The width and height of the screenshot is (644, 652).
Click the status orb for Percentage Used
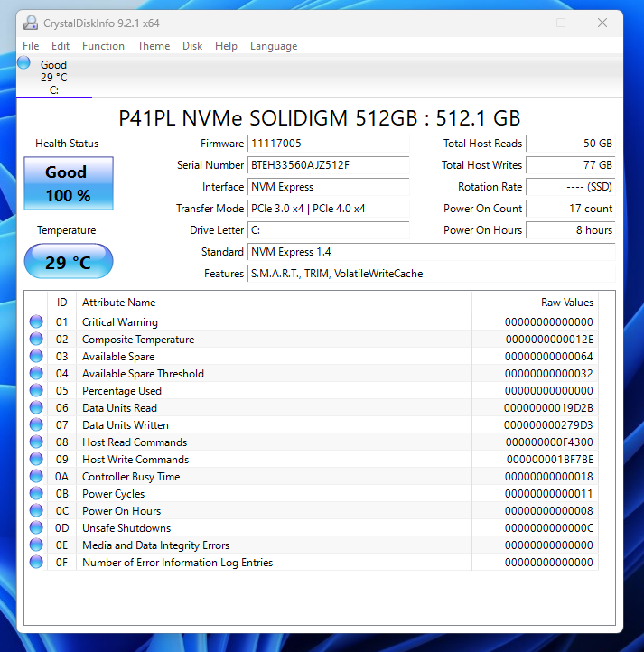tap(36, 390)
